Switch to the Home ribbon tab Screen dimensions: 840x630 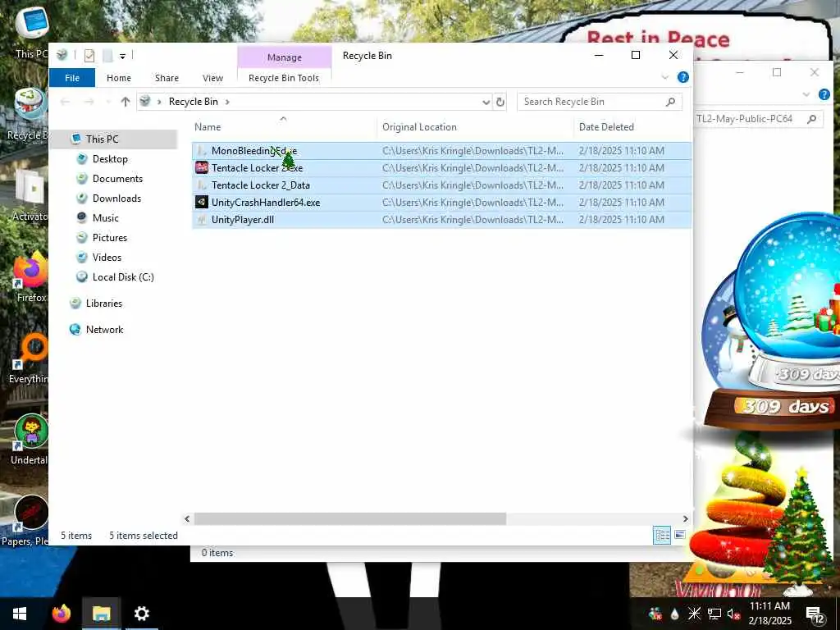[x=119, y=78]
